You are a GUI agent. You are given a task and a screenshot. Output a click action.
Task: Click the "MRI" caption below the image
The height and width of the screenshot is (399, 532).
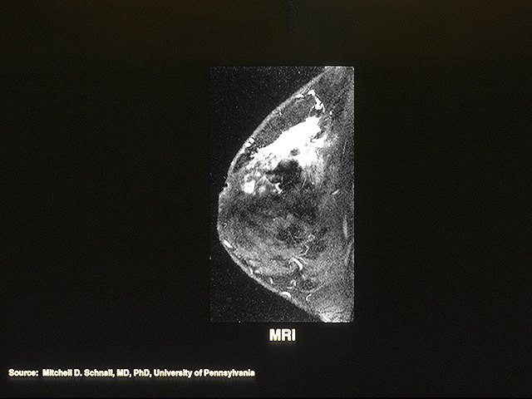[x=283, y=336]
